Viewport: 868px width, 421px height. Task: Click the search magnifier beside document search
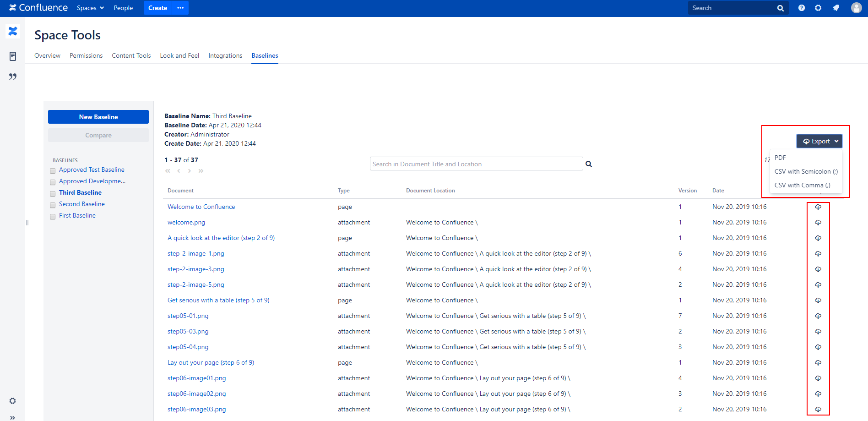[589, 164]
